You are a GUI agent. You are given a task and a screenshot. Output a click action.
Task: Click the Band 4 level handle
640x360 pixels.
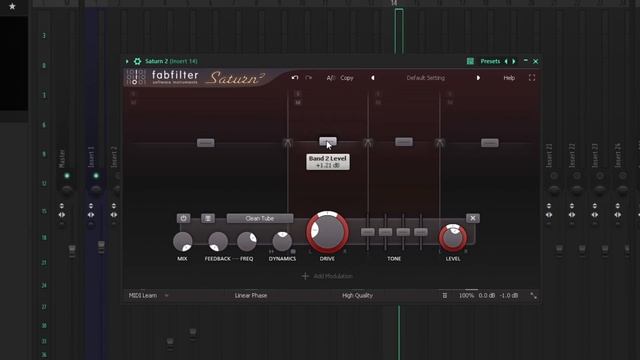[x=489, y=143]
